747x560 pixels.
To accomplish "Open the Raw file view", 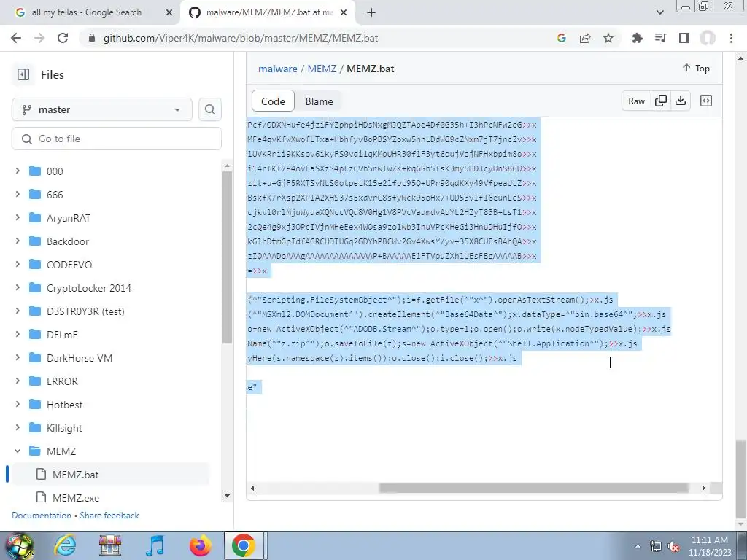I will tap(636, 101).
